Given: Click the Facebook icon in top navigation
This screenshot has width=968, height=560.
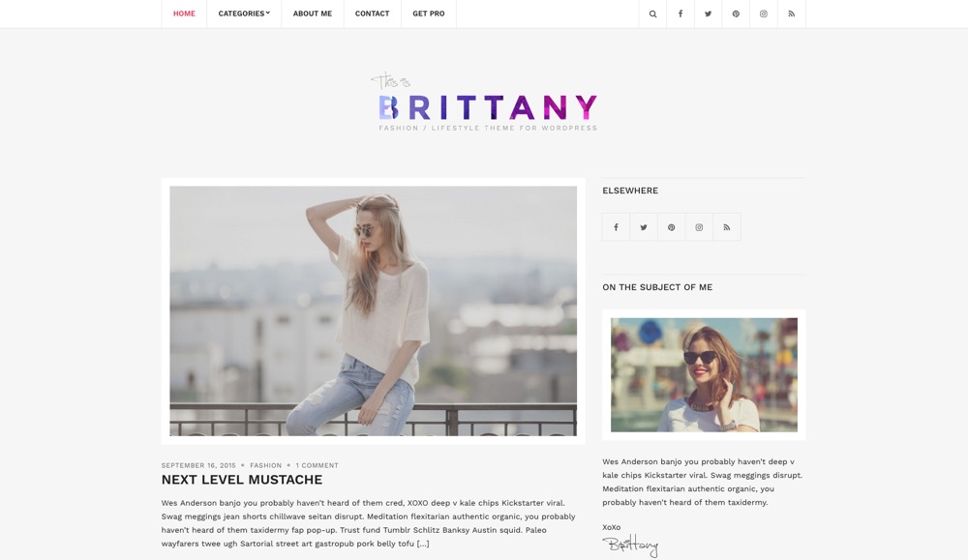Looking at the screenshot, I should [x=681, y=14].
